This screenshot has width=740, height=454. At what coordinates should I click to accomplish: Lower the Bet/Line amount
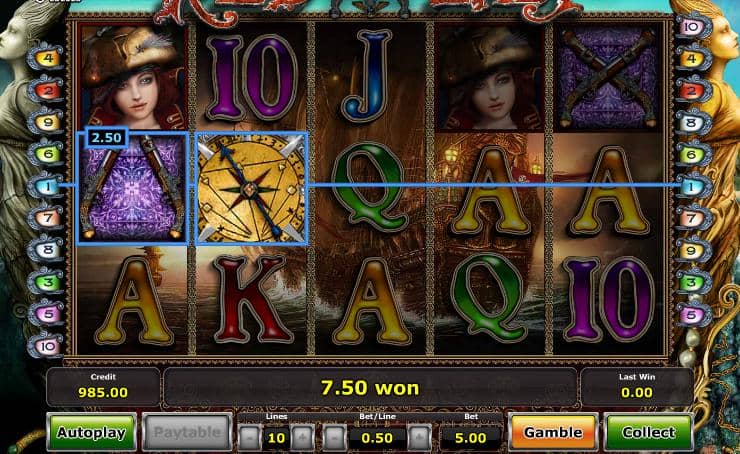335,438
